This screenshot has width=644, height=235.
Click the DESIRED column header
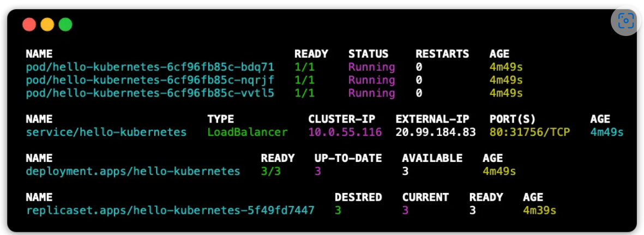358,197
